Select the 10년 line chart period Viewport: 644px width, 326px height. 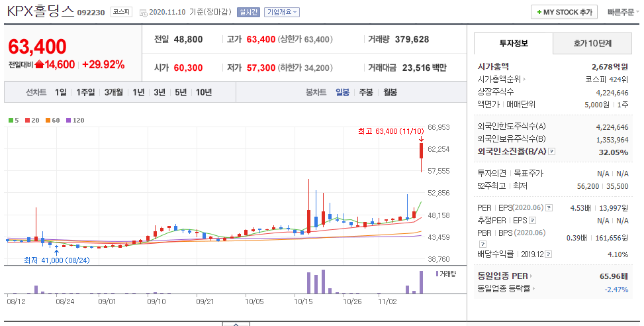pyautogui.click(x=204, y=92)
